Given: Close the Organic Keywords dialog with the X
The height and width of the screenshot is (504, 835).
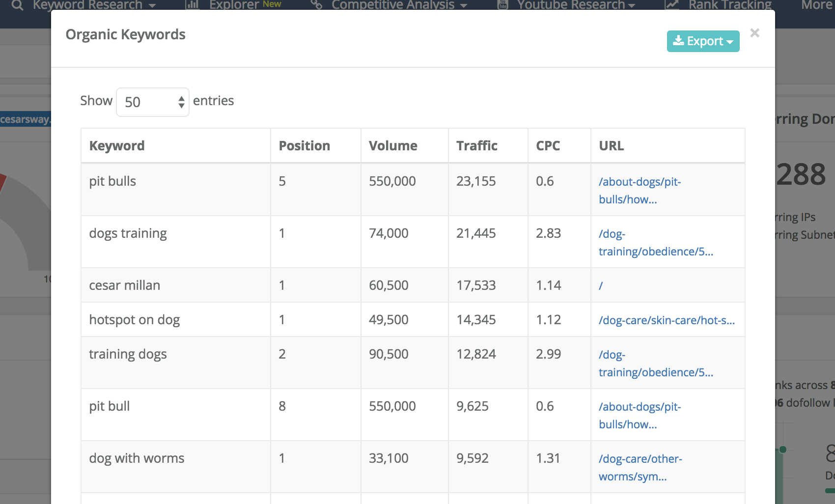Looking at the screenshot, I should coord(754,33).
